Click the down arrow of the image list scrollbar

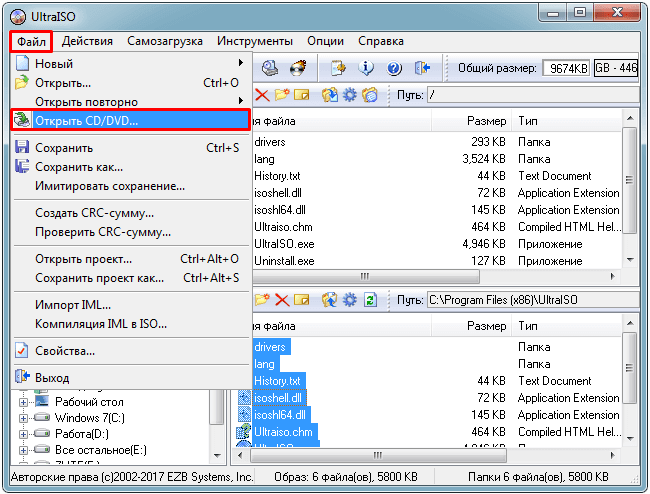click(630, 260)
